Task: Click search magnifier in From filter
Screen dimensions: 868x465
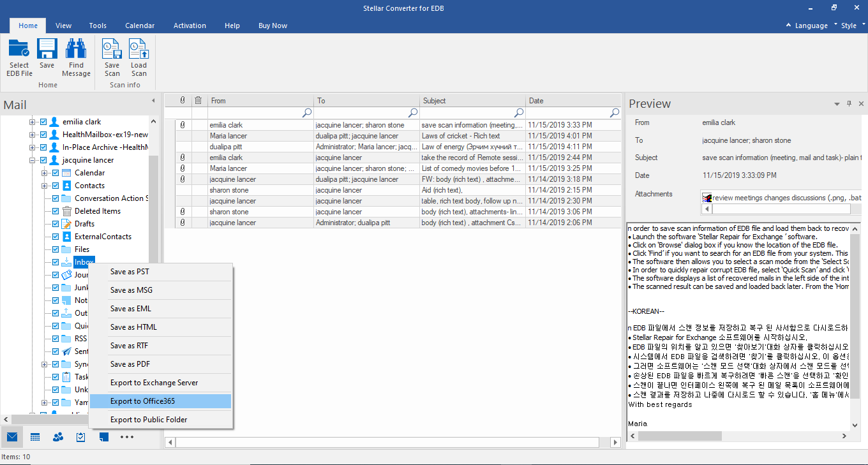Action: [307, 113]
